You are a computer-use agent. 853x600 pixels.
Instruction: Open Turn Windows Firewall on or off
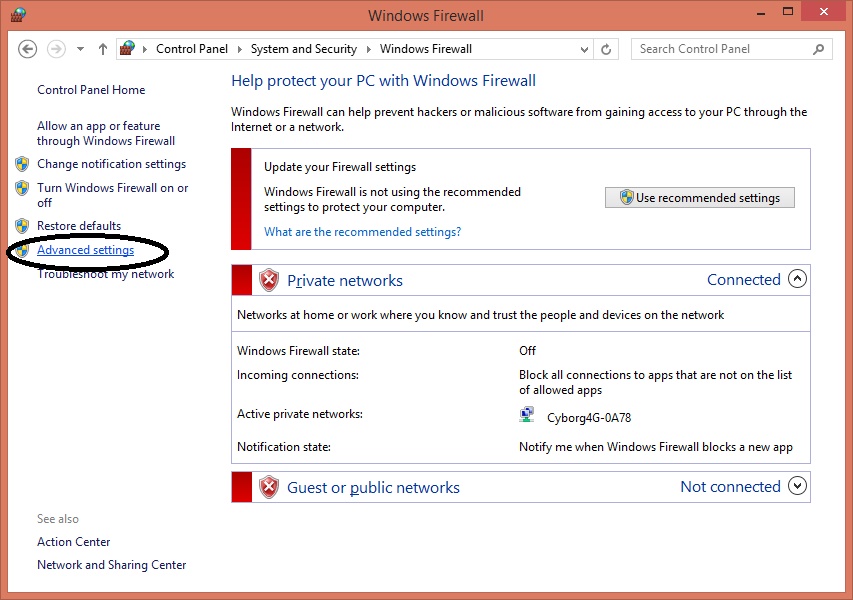[x=113, y=195]
